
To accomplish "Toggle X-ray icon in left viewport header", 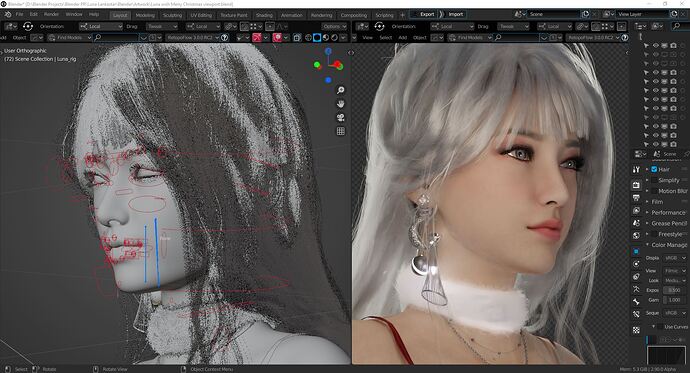I will (x=297, y=38).
